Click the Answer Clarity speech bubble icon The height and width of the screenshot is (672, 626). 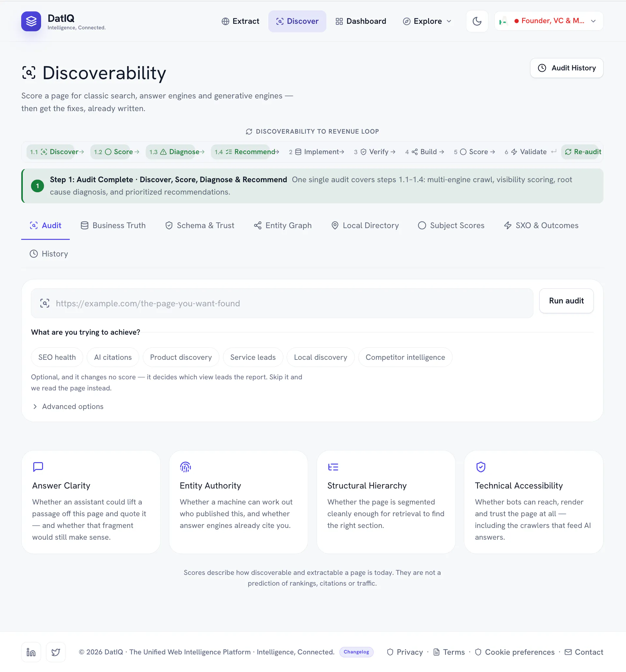[38, 467]
